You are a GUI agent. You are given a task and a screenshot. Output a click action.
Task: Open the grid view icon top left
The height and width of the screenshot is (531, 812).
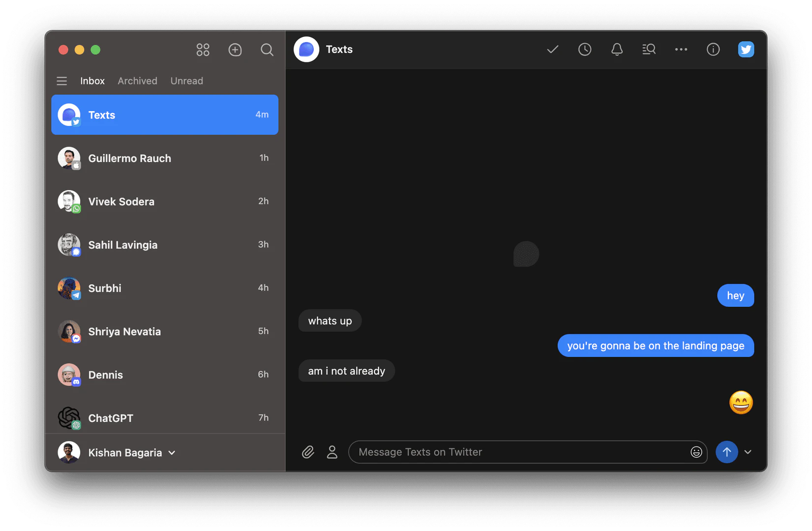click(203, 50)
